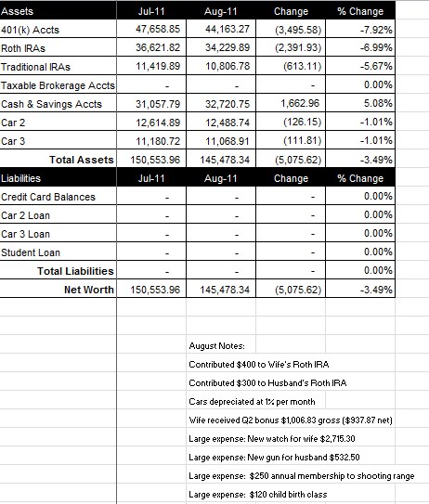Select Traditional IRAs Jul-11 amount 11,419.89
Viewport: 429px width, 504px height.
coord(151,66)
